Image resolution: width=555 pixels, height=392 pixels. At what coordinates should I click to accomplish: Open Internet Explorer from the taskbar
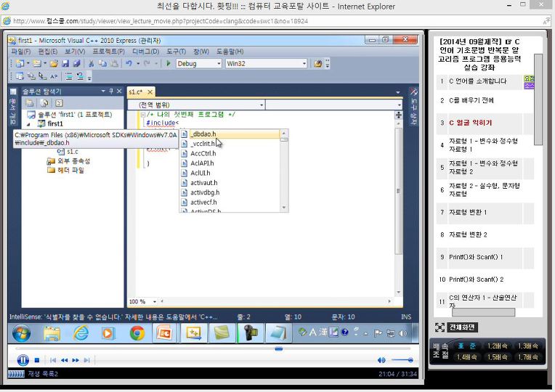point(81,333)
